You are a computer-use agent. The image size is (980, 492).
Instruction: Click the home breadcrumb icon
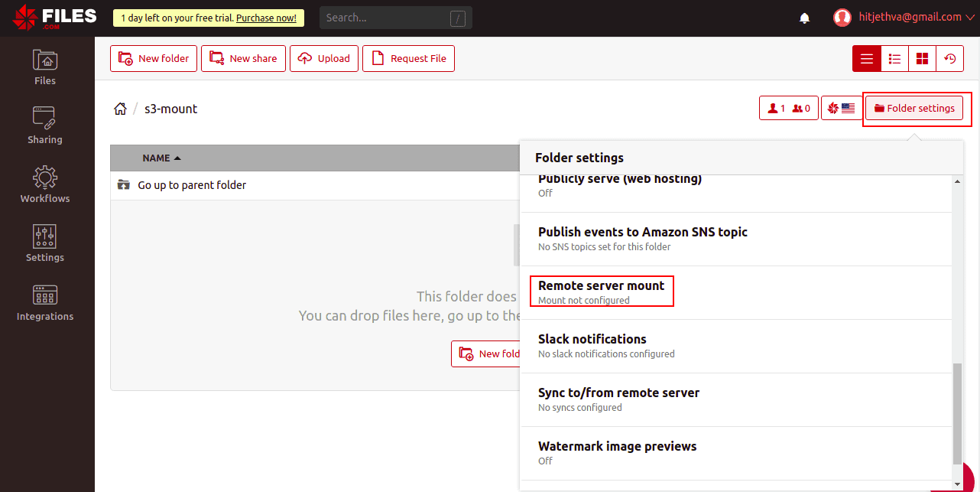[120, 109]
